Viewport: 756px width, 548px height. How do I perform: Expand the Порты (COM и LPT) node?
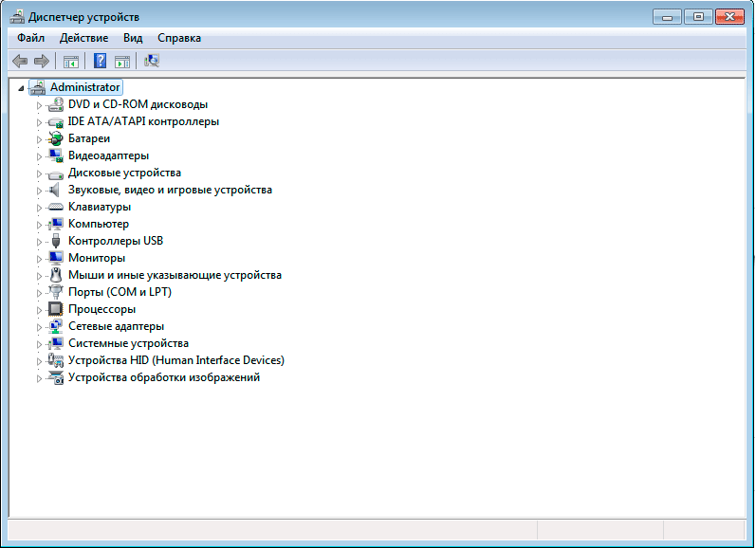pyautogui.click(x=39, y=293)
